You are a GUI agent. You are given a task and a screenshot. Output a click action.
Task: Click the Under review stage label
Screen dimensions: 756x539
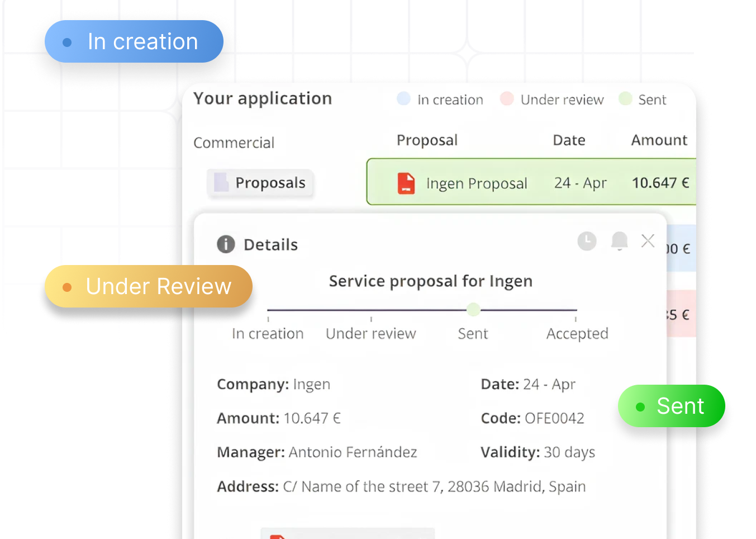pos(371,334)
